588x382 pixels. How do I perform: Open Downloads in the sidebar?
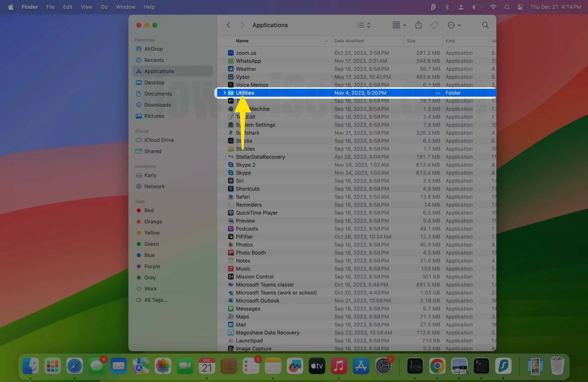coord(172,105)
